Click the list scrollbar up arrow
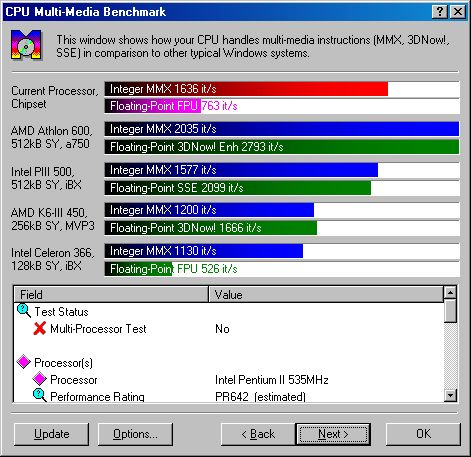The height and width of the screenshot is (457, 471). click(450, 293)
